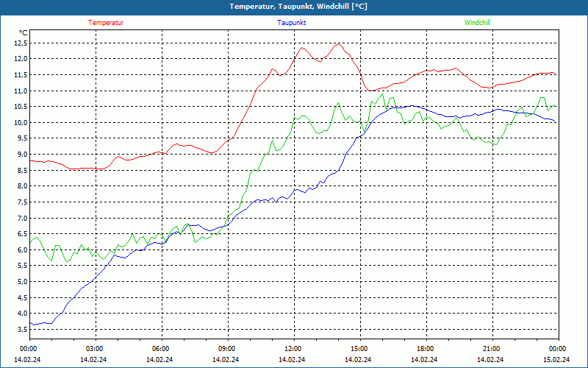The height and width of the screenshot is (368, 588).
Task: Click the 12,0 y-axis value
Action: point(21,59)
